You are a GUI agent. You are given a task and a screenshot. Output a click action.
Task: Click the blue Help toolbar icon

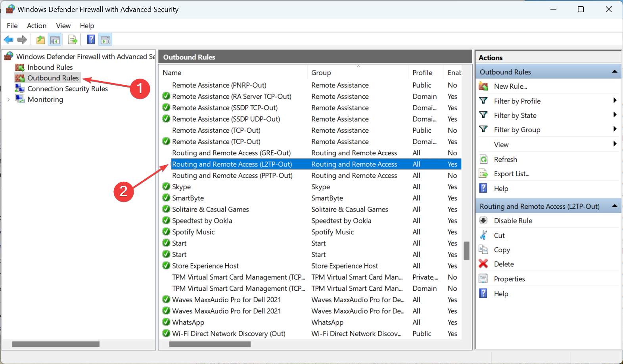(x=91, y=40)
